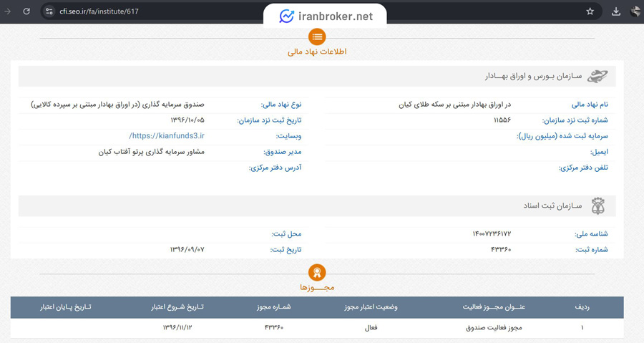This screenshot has width=644, height=343.
Task: Click the ۴۳۳۶۰ value beside شماره ثبت
Action: pos(501,250)
